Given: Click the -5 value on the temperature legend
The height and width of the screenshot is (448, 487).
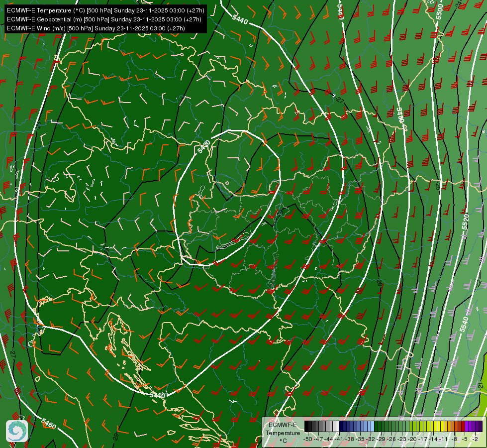Looking at the screenshot, I should point(465,439).
